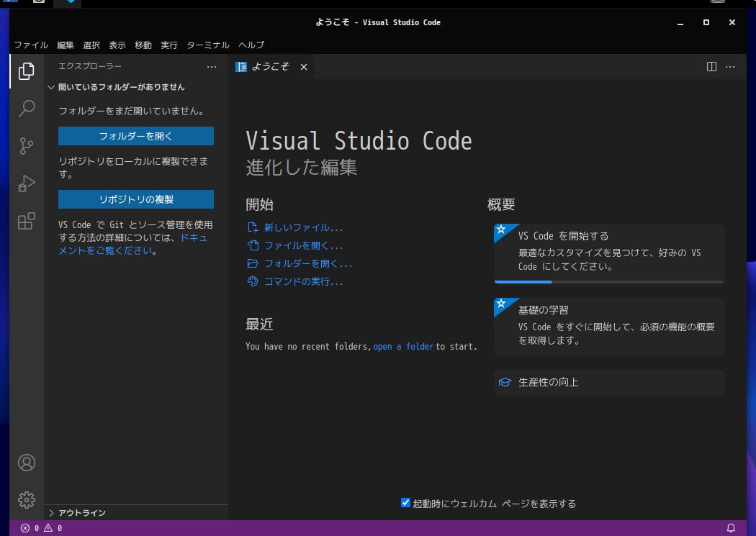Click the notification bell in status bar
The image size is (756, 536).
coord(731,528)
